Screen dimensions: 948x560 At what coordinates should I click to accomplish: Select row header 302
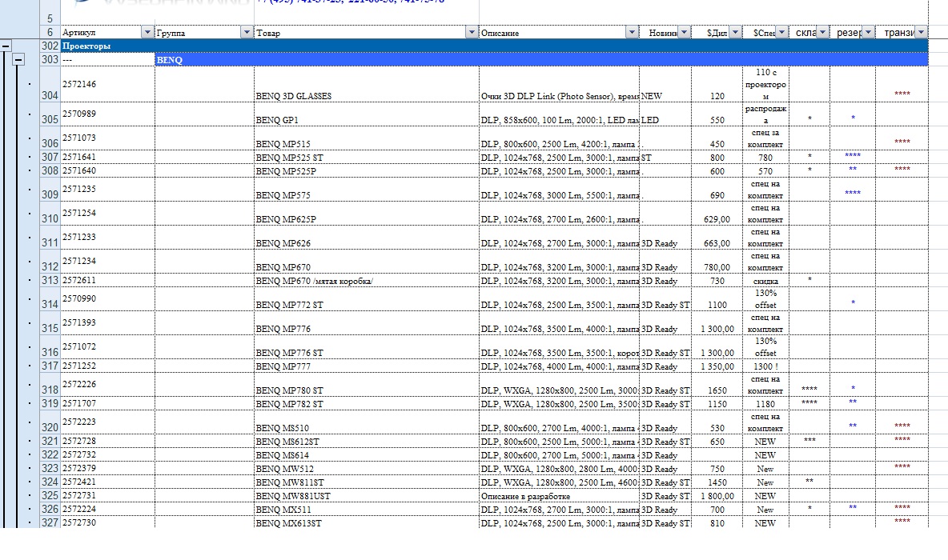[50, 46]
